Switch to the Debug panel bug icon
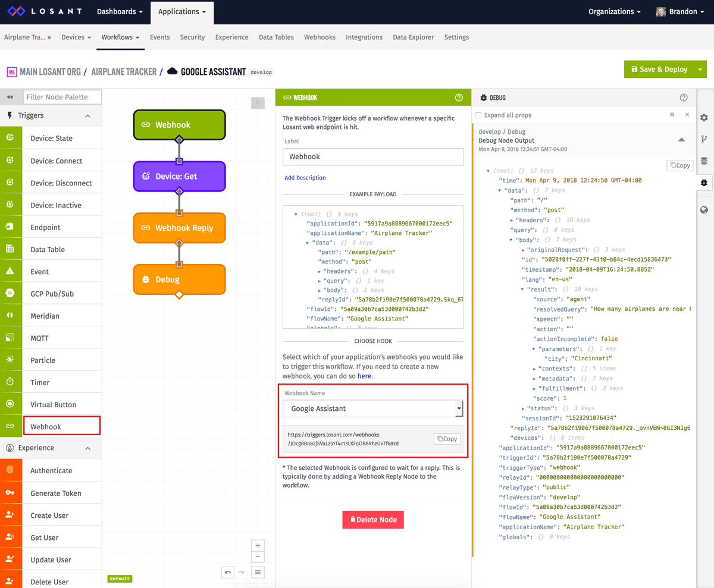This screenshot has width=714, height=588. point(704,184)
